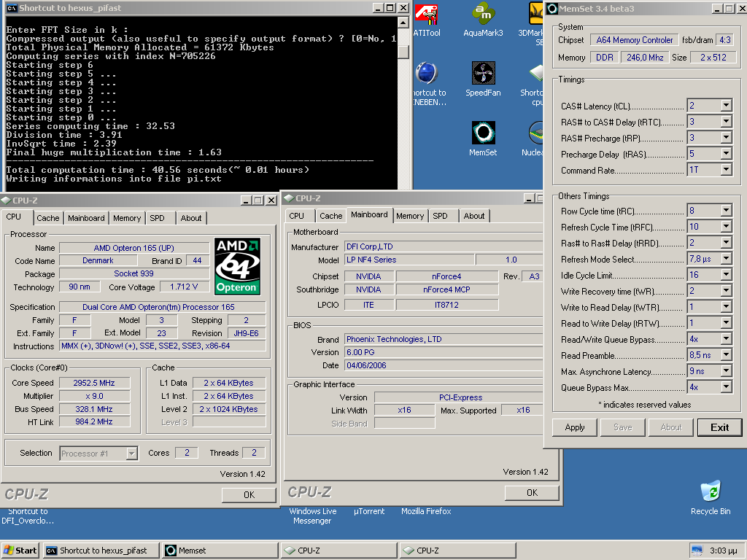Click the Core Speed value field
The height and width of the screenshot is (560, 747).
click(x=94, y=383)
